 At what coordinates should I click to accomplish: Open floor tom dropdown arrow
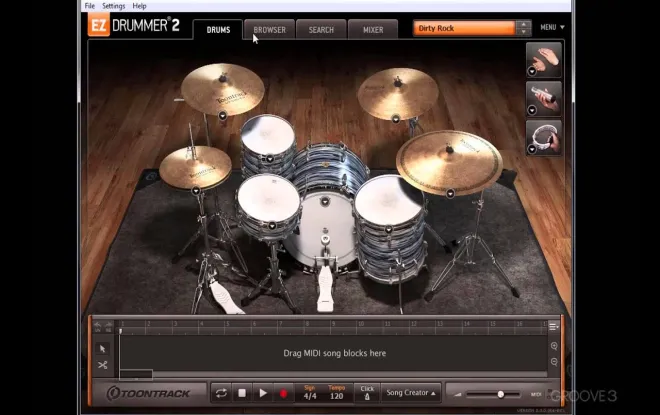(x=389, y=229)
